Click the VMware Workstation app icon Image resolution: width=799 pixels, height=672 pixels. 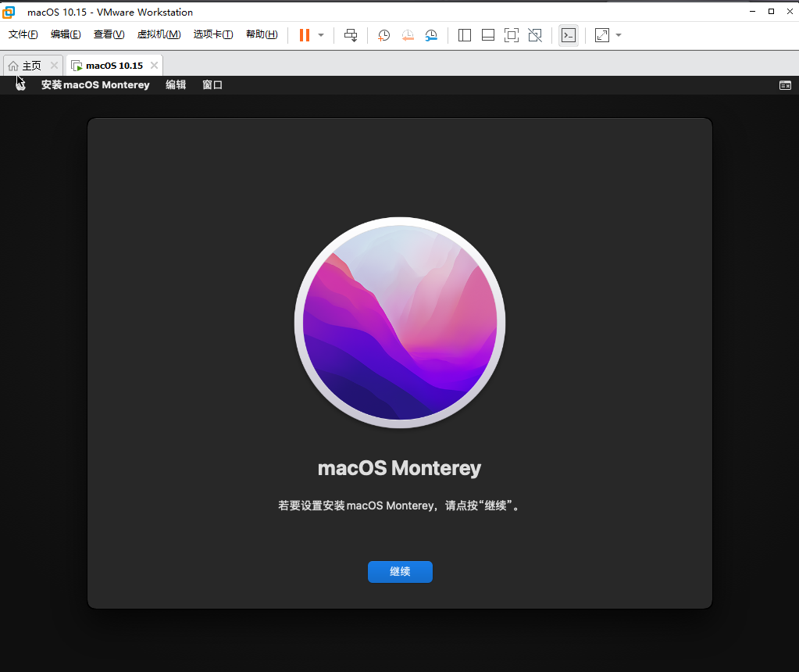(9, 12)
